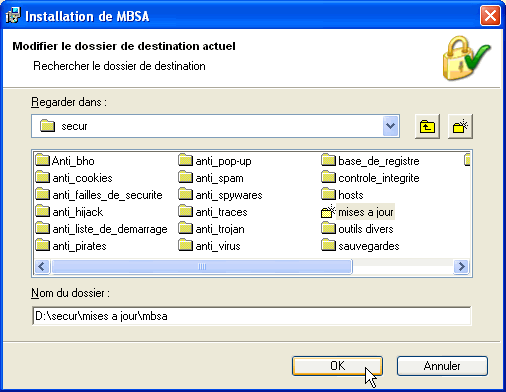This screenshot has height=392, width=506.
Task: Go up one folder level icon
Action: (x=427, y=126)
